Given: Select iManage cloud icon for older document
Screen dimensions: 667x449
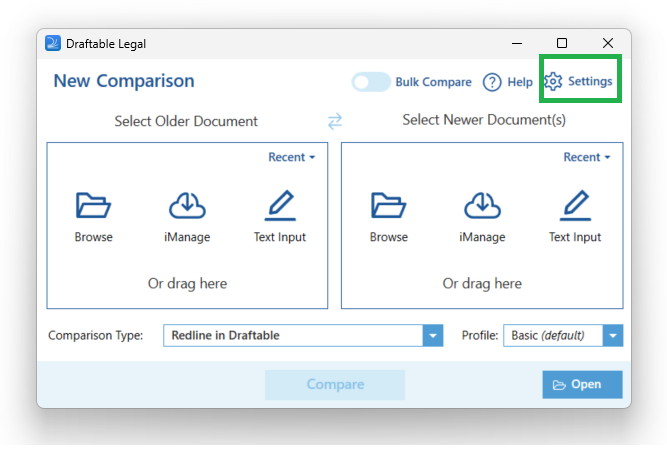Looking at the screenshot, I should pos(187,205).
